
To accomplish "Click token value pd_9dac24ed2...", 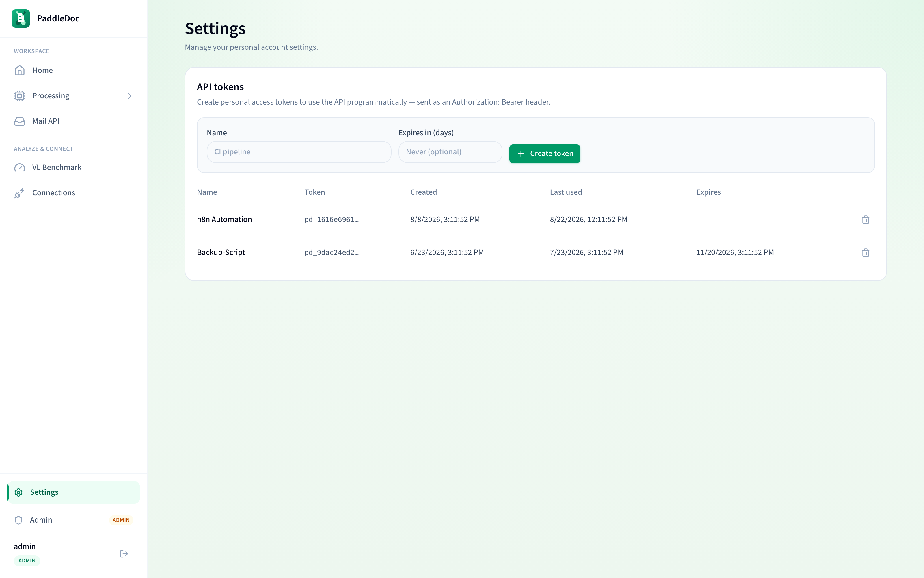I will tap(331, 252).
